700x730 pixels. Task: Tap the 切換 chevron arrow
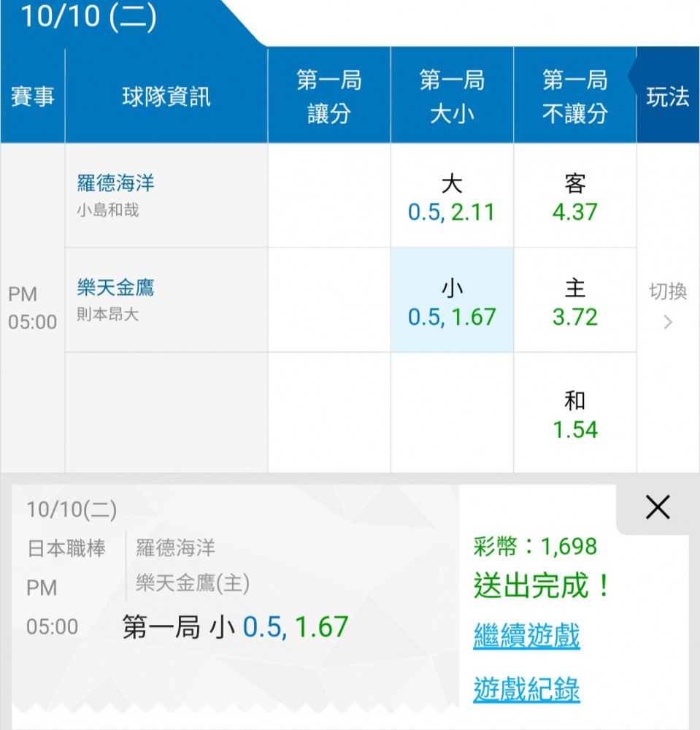point(668,322)
